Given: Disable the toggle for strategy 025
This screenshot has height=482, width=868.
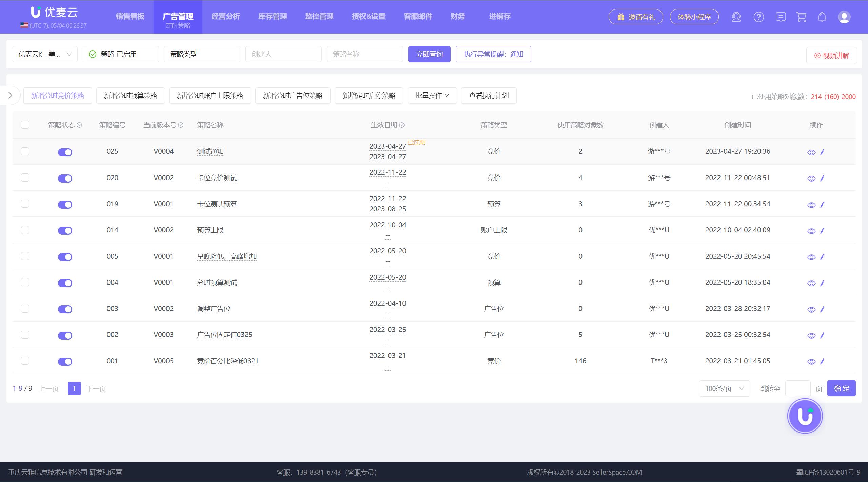Looking at the screenshot, I should (65, 152).
